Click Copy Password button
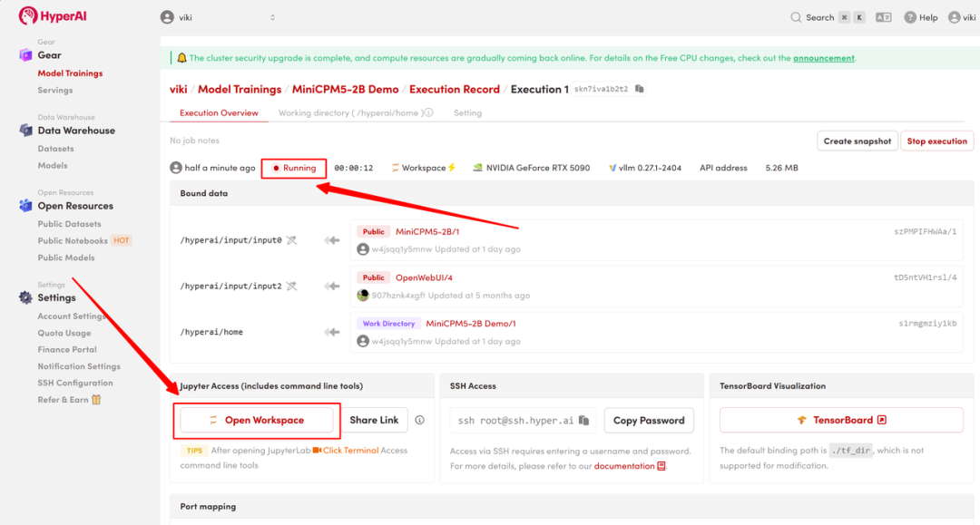This screenshot has height=525, width=980. [649, 421]
